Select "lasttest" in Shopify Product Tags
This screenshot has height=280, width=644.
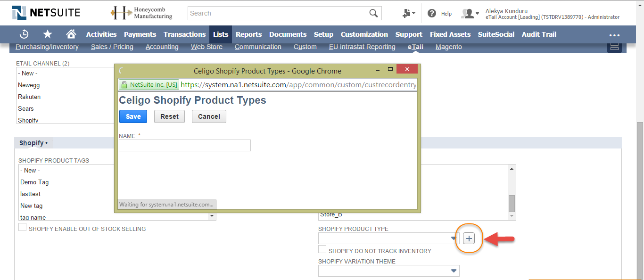point(31,194)
